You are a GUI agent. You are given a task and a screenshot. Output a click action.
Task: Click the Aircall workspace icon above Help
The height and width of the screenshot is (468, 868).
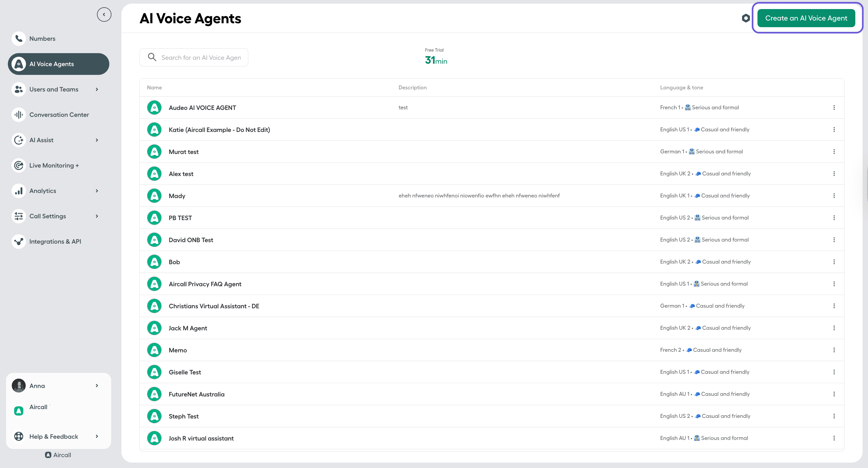(18, 411)
